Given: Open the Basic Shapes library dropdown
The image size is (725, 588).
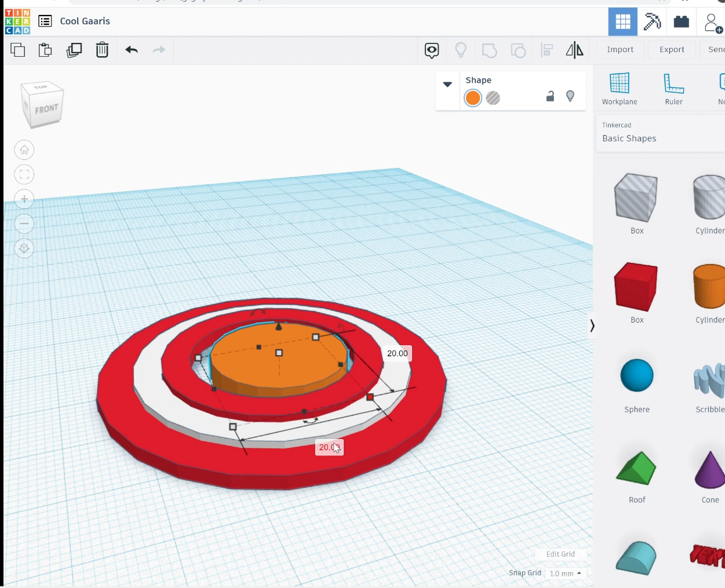Looking at the screenshot, I should click(661, 133).
